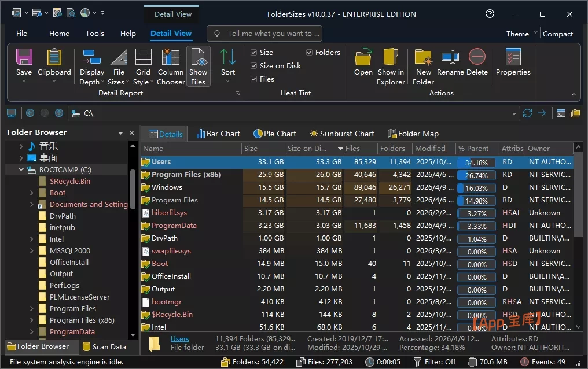588x369 pixels.
Task: Expand the Intel folder tree node
Action: [31, 239]
